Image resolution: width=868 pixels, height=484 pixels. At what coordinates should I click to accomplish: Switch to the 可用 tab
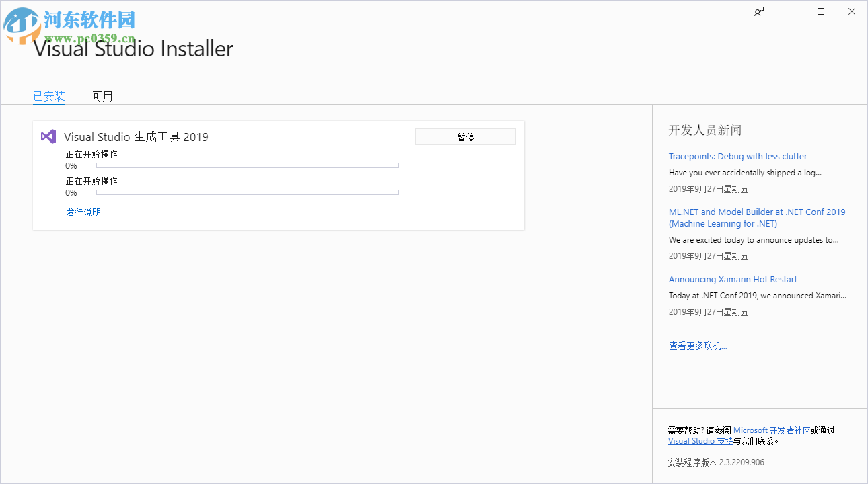click(102, 95)
